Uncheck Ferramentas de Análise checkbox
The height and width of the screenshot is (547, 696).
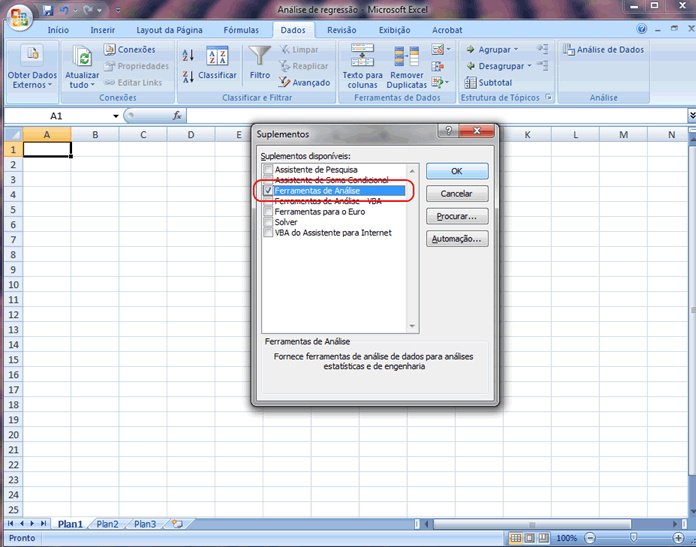[x=268, y=190]
